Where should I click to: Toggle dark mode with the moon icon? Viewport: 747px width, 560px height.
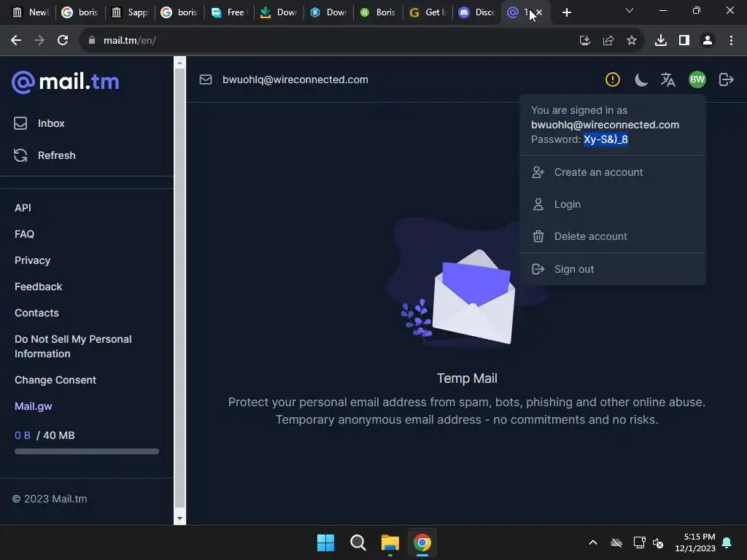(640, 79)
